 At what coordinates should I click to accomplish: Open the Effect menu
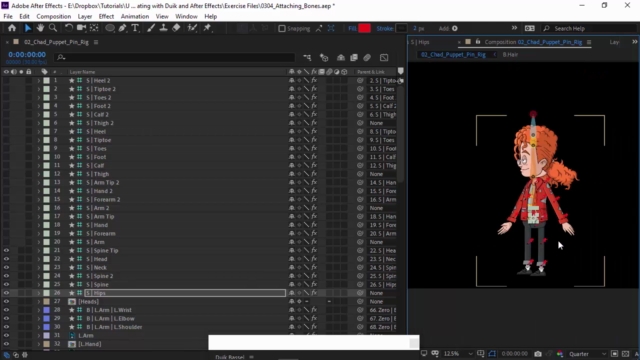coord(106,16)
